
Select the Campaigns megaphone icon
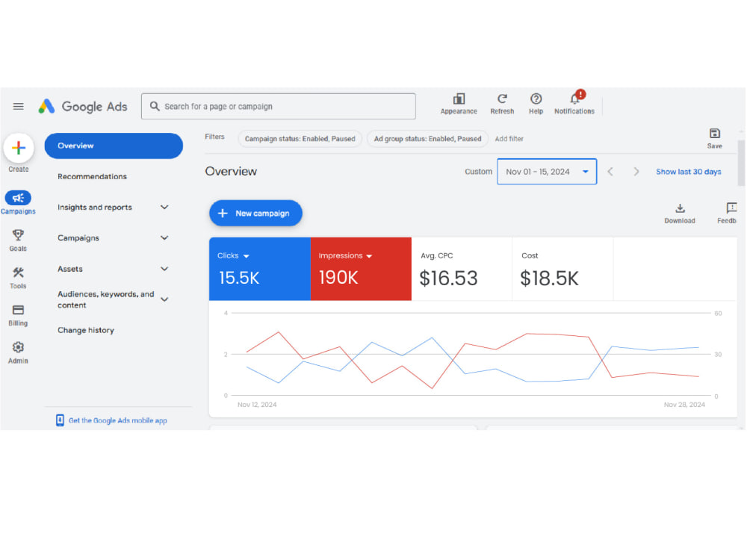click(x=18, y=198)
